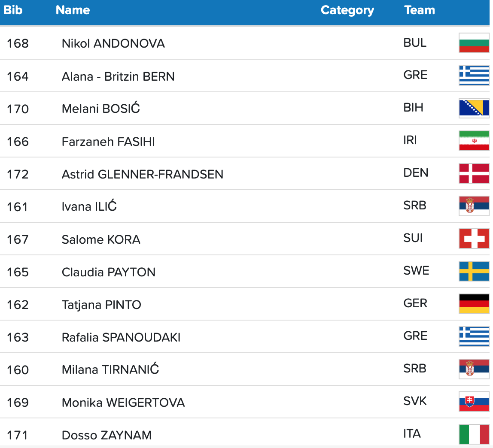Click the Category column header
This screenshot has width=493, height=448.
pos(347,10)
